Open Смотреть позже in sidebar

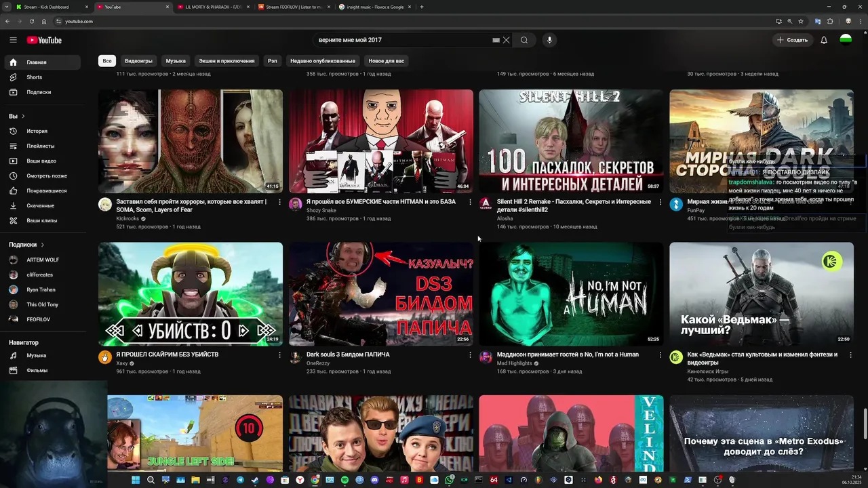[x=42, y=176]
